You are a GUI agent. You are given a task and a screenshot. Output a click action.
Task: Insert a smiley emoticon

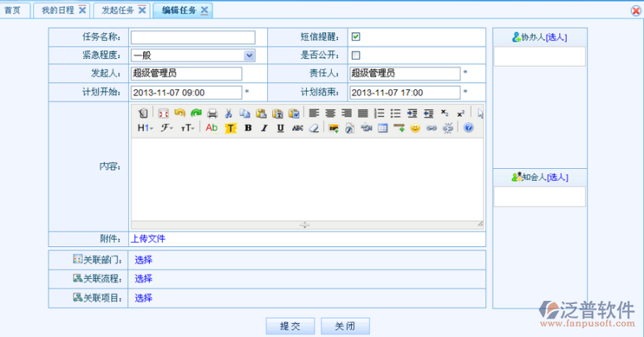click(415, 128)
